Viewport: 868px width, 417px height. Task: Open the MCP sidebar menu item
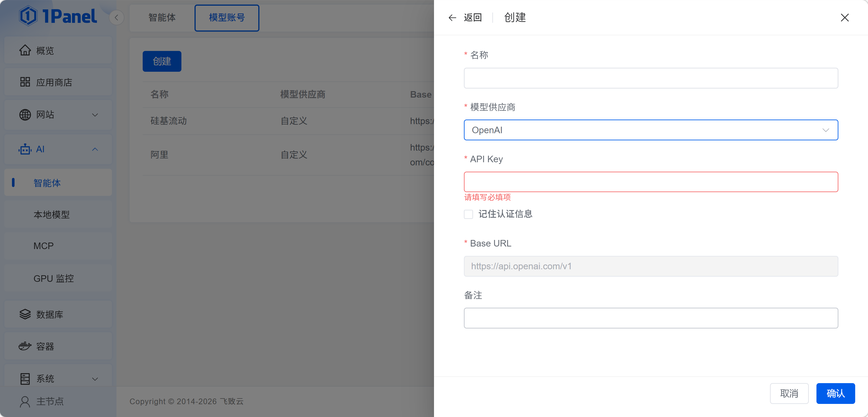coord(44,246)
